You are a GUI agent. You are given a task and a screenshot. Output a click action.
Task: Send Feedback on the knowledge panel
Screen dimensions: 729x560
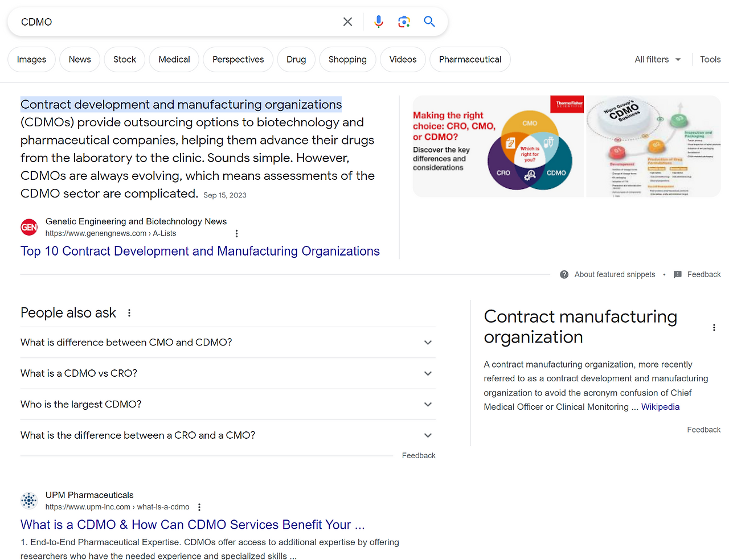[704, 430]
